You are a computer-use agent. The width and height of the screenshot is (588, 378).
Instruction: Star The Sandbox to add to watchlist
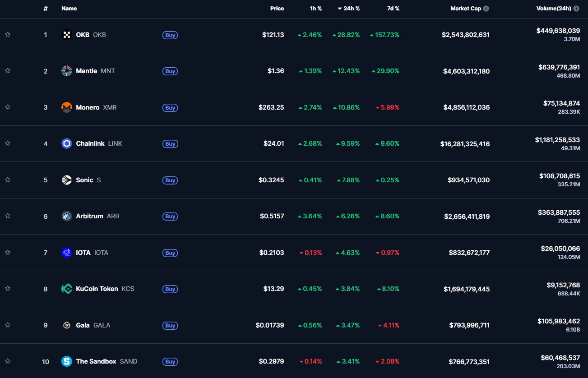click(8, 361)
